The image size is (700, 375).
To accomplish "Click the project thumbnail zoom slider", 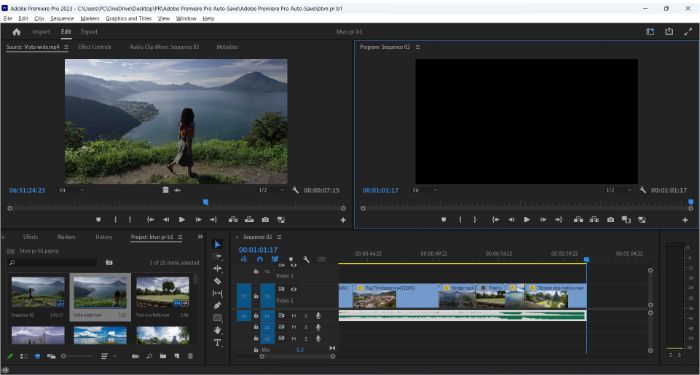I will [78, 356].
